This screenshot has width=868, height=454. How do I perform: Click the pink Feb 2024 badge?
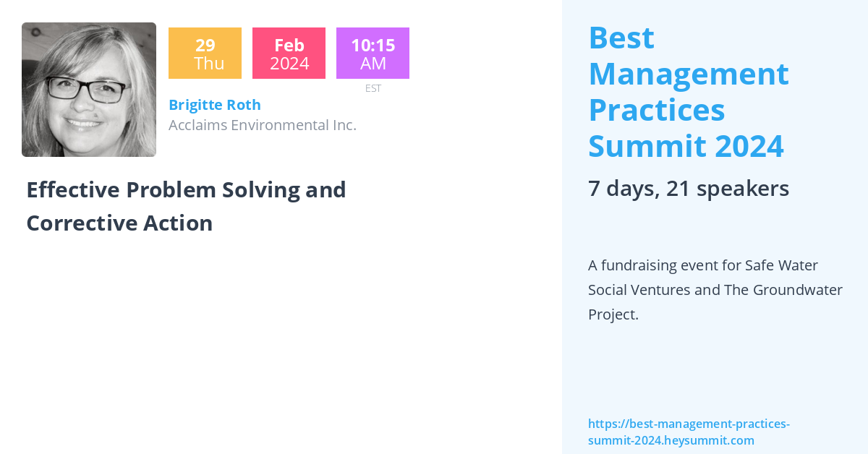[289, 53]
